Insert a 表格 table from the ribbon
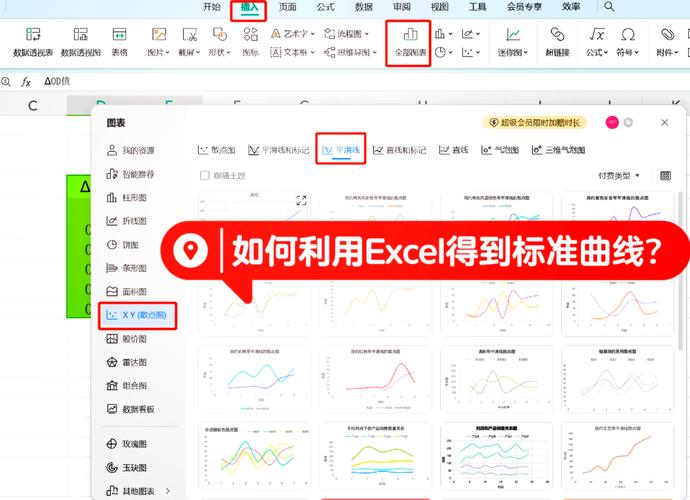This screenshot has width=690, height=500. coord(119,42)
